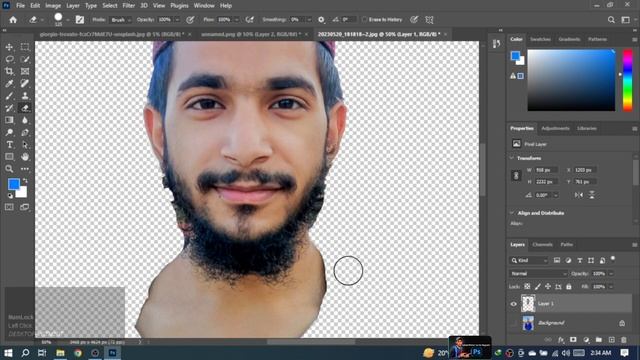This screenshot has height=360, width=640.
Task: Switch to the Swatches tab
Action: pyautogui.click(x=540, y=39)
